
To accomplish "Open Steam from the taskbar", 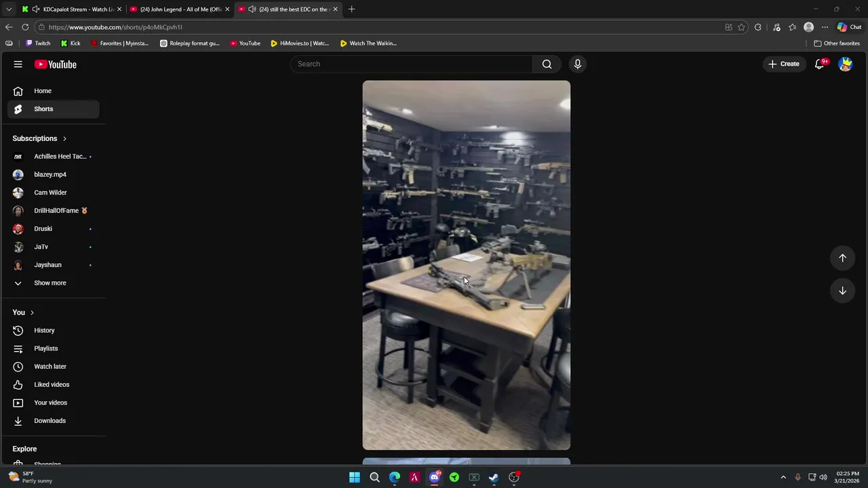I will coord(494,477).
